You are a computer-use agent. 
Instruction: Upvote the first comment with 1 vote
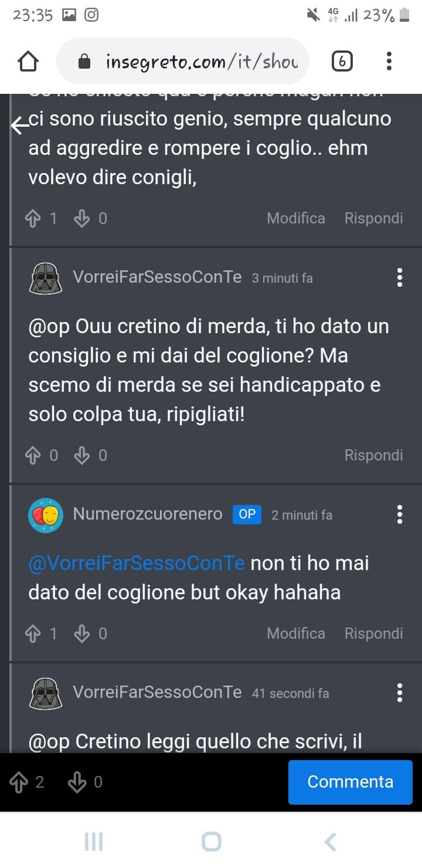point(33,219)
